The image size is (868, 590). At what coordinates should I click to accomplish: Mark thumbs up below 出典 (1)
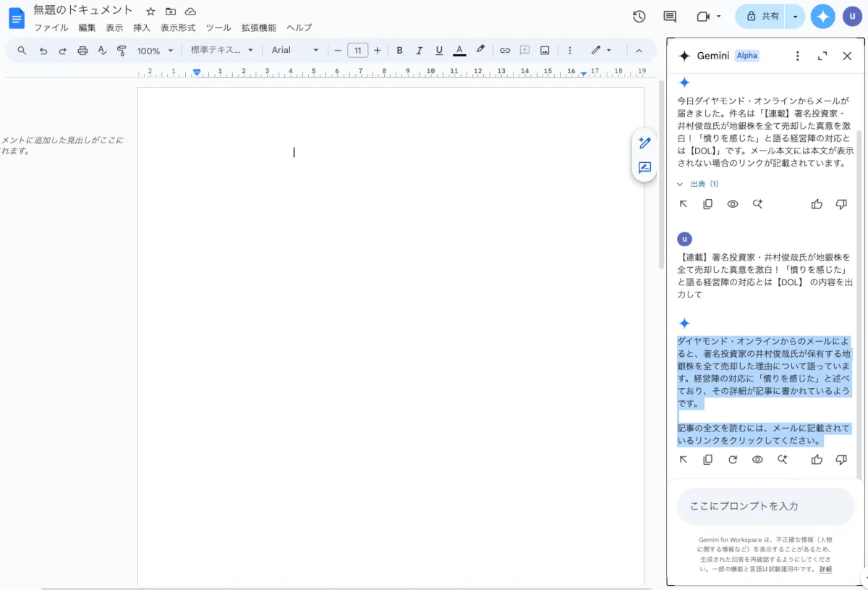tap(817, 204)
